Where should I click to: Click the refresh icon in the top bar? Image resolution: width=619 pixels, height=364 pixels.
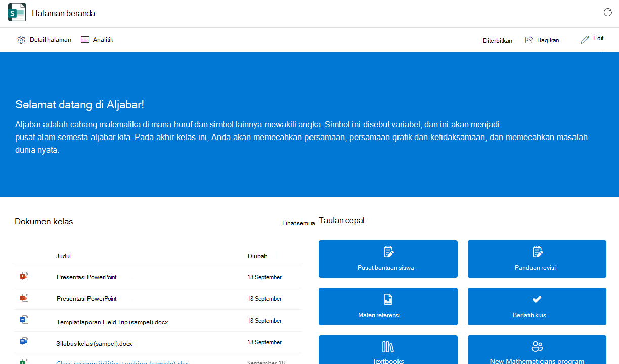click(607, 12)
